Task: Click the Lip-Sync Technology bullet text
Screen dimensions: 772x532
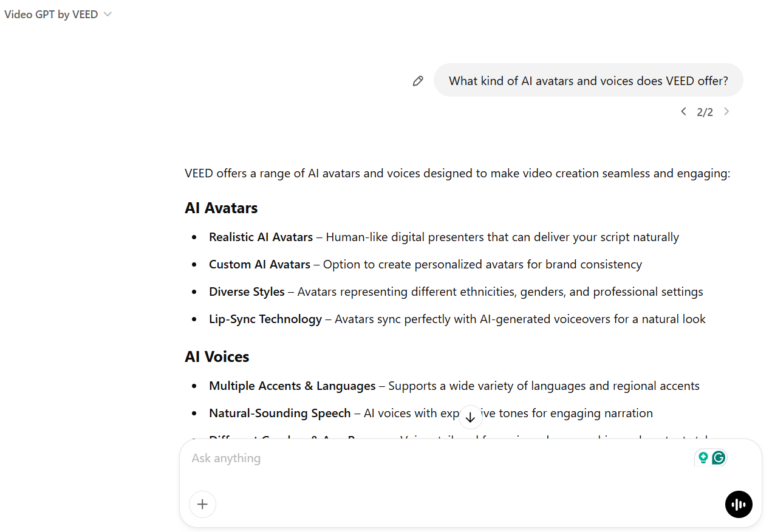Action: pyautogui.click(x=265, y=319)
